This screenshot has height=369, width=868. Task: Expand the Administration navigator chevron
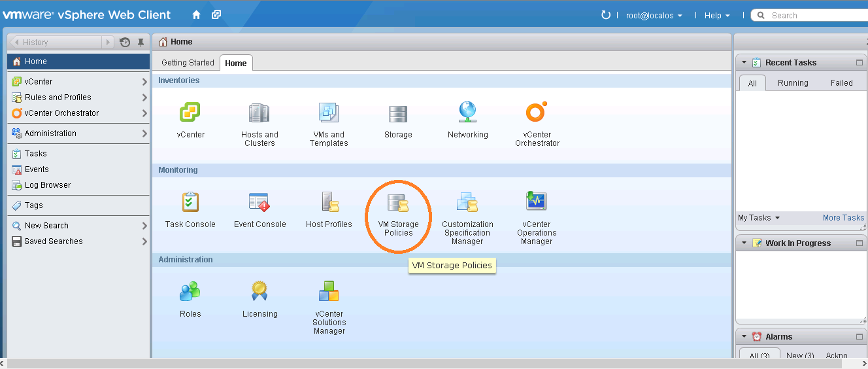(x=144, y=133)
